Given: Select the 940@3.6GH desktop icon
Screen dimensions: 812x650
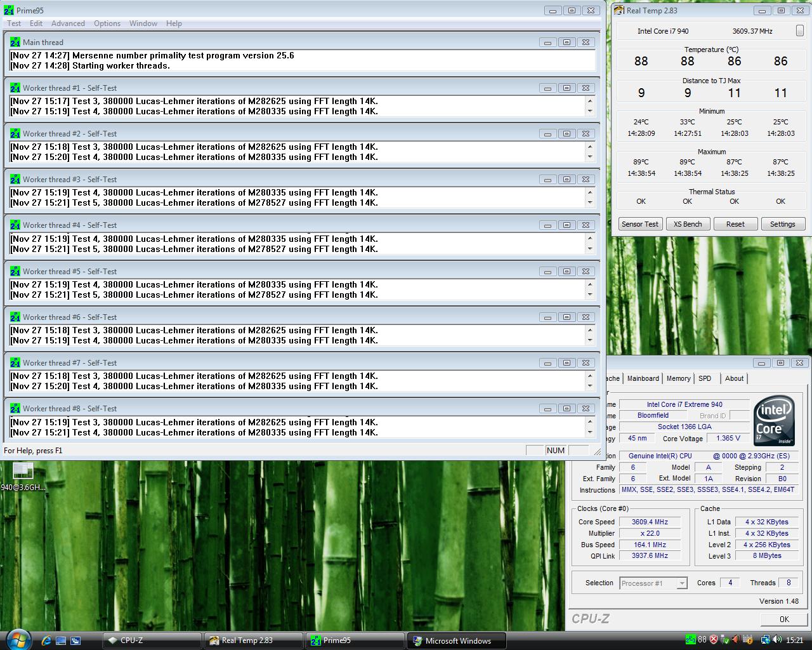Looking at the screenshot, I should (x=23, y=476).
